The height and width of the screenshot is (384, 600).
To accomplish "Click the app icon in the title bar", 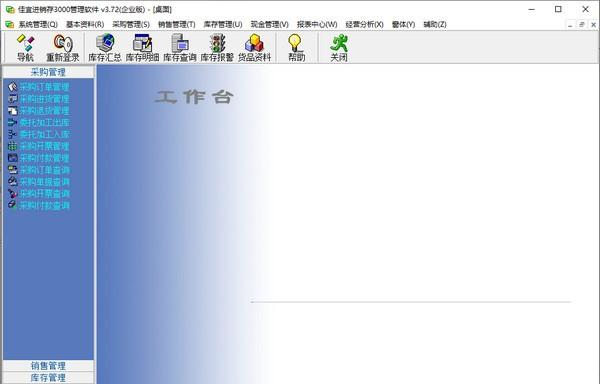I will (x=10, y=9).
